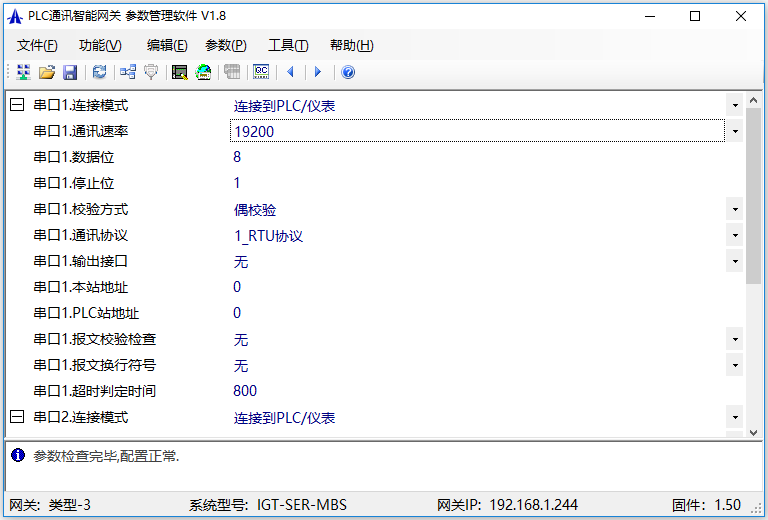
Task: Click the open folder toolbar icon
Action: pyautogui.click(x=46, y=72)
